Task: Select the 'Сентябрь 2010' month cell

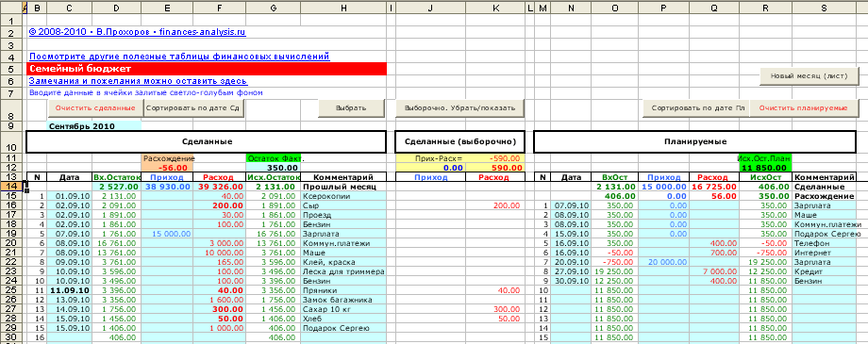Action: pos(94,126)
